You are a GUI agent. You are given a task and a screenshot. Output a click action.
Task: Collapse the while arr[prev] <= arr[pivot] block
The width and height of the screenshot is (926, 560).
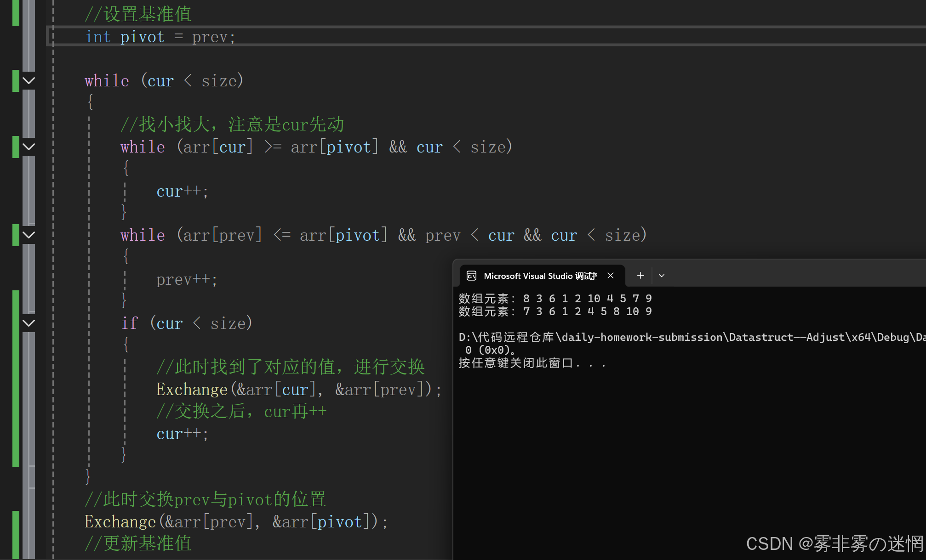29,235
